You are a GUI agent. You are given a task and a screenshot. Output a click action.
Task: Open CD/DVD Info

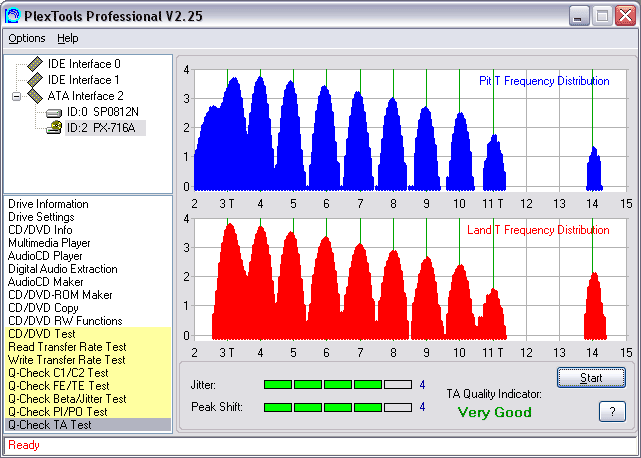(x=40, y=230)
